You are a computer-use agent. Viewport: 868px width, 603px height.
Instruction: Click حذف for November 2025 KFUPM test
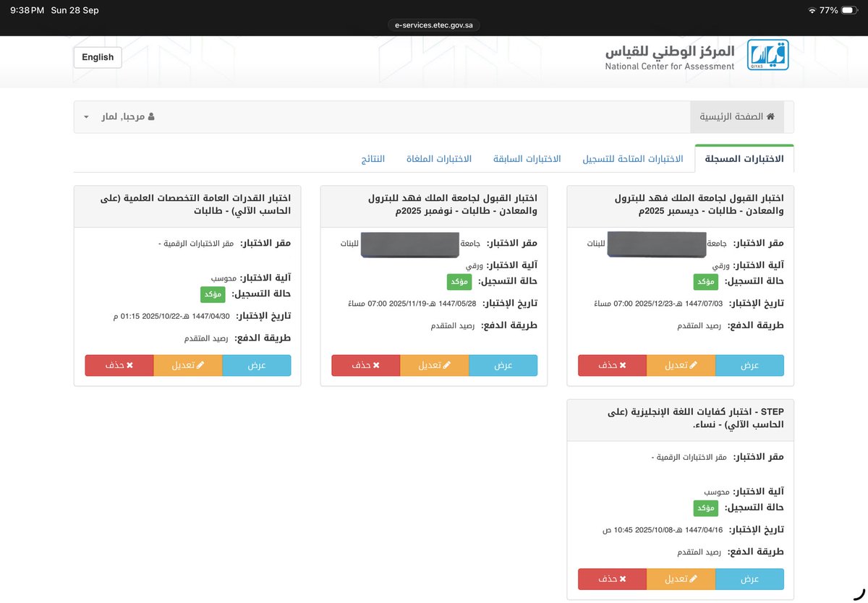(366, 365)
